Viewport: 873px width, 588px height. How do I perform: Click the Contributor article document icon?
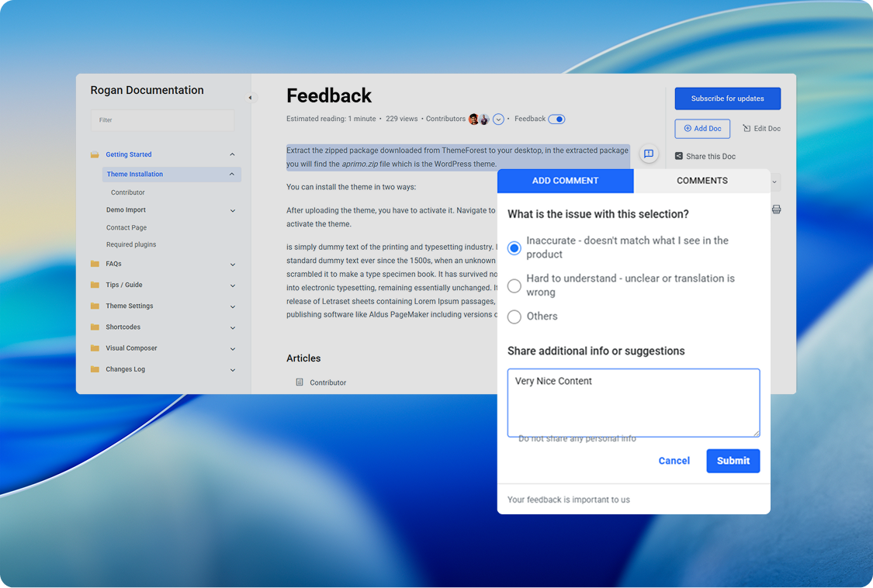coord(300,382)
